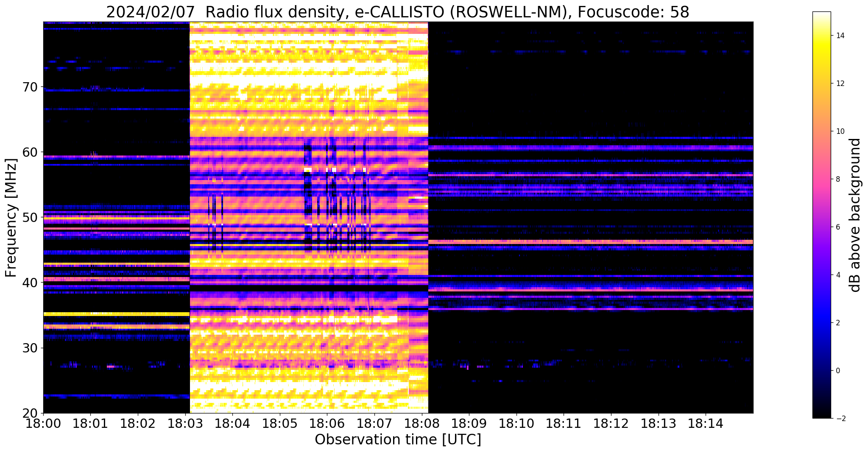Viewport: 868px width, 452px height.
Task: Click the 18:08 time tick label
Action: pos(422,423)
